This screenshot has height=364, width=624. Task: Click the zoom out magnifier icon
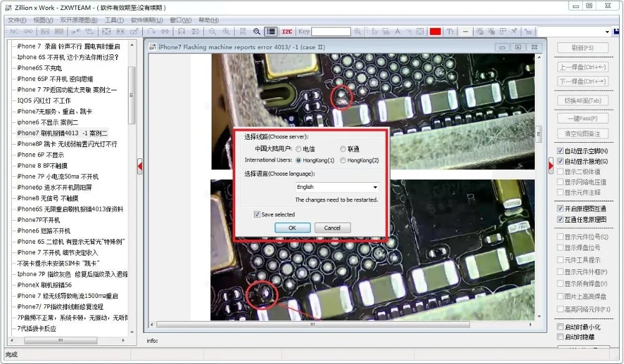click(x=213, y=31)
